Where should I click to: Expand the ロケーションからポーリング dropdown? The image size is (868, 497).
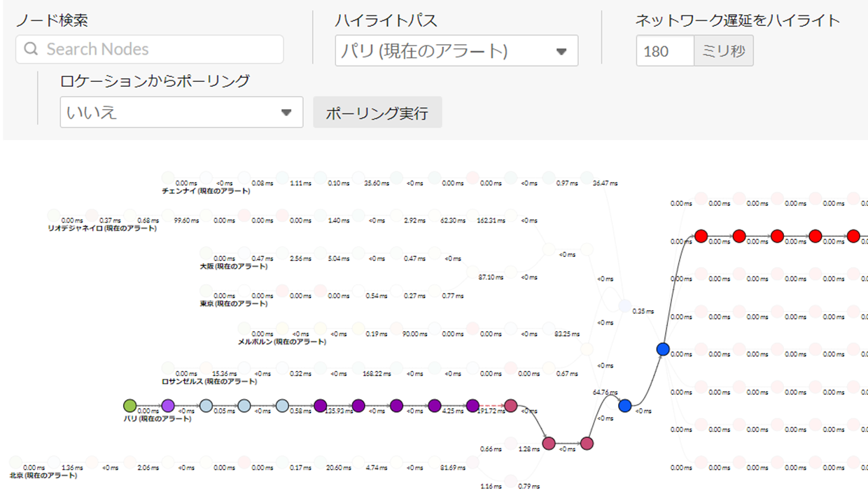pos(181,113)
